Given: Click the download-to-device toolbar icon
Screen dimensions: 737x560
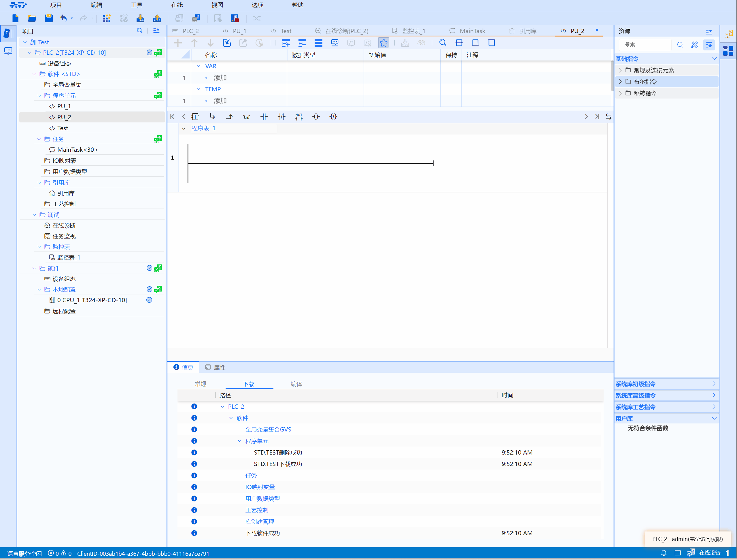Looking at the screenshot, I should click(x=140, y=18).
